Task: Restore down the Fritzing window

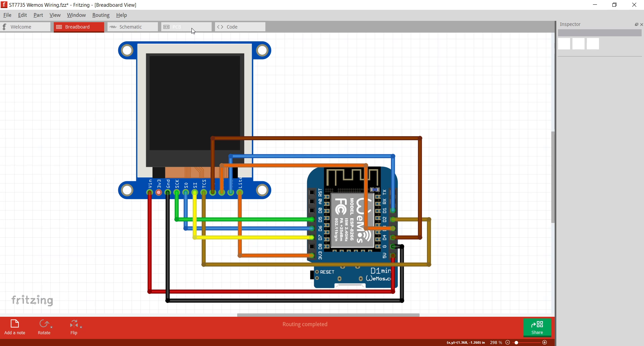Action: 614,5
